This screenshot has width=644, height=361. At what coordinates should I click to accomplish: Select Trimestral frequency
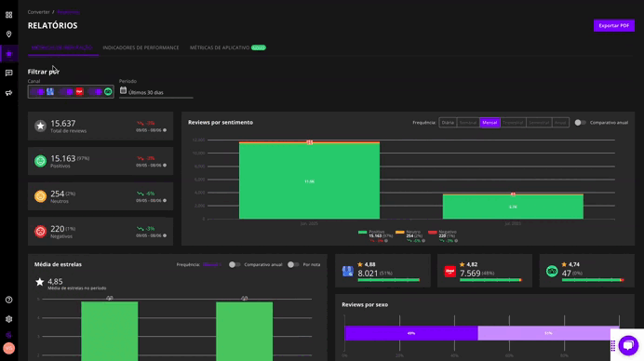click(x=513, y=123)
